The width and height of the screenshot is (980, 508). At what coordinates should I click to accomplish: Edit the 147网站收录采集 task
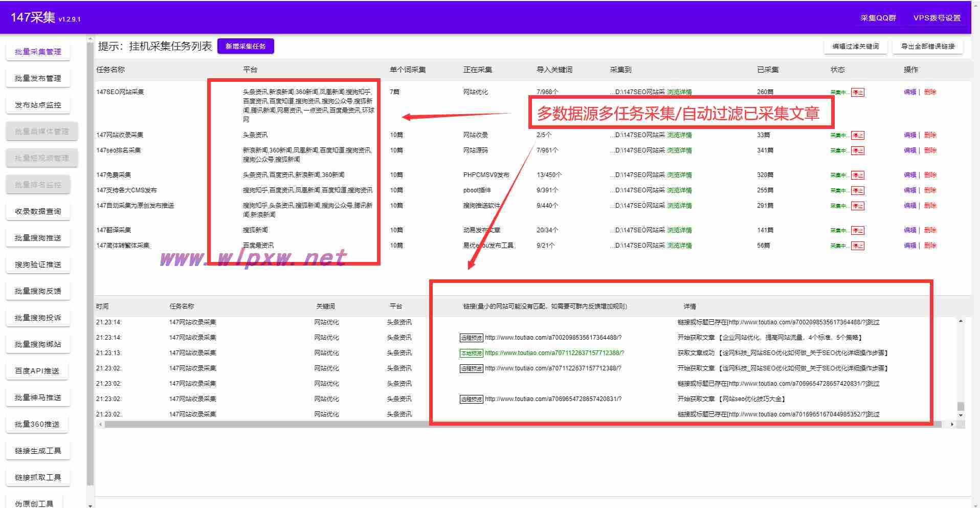click(910, 135)
